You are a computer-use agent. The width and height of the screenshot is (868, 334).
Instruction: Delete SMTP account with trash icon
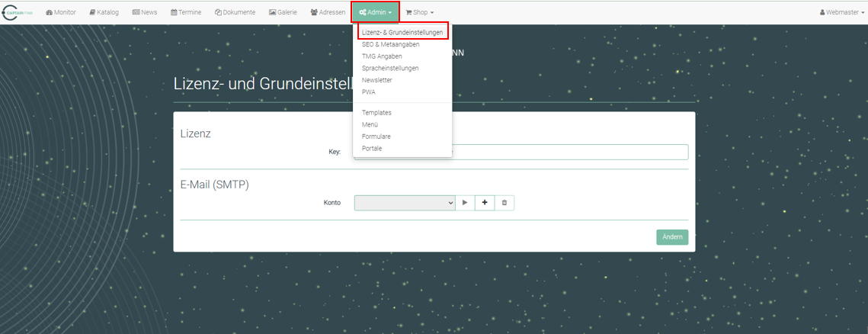504,203
